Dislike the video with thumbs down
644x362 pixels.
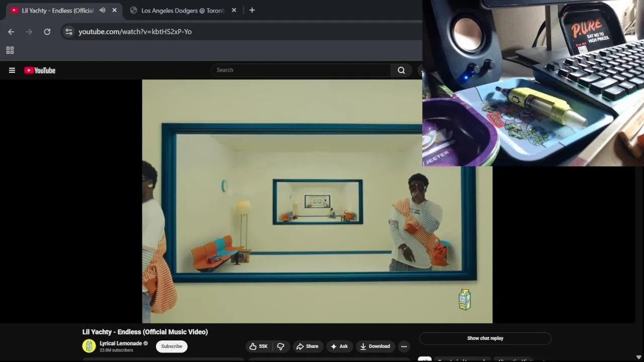click(x=281, y=346)
